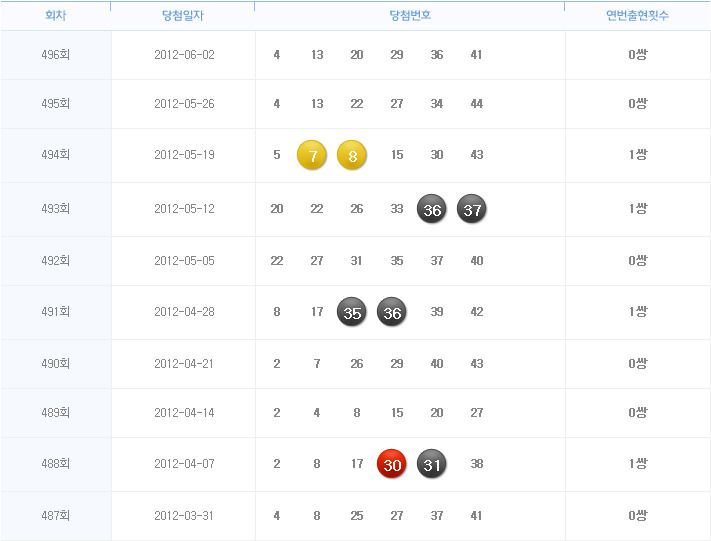The width and height of the screenshot is (711, 541).
Task: Click number 17 in the 488회 row
Action: tap(357, 463)
